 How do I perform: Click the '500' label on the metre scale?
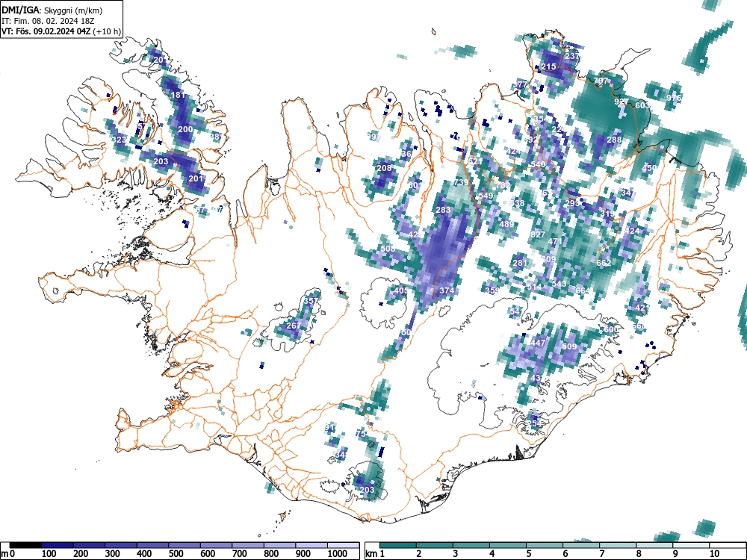tap(176, 553)
